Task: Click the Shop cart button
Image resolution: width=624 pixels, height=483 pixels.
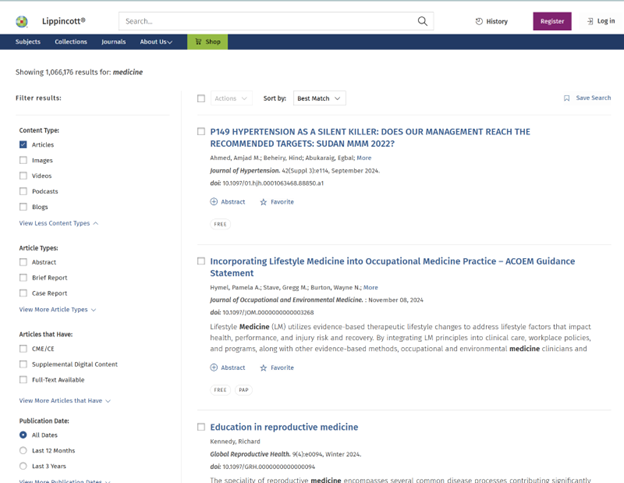Action: pyautogui.click(x=207, y=42)
